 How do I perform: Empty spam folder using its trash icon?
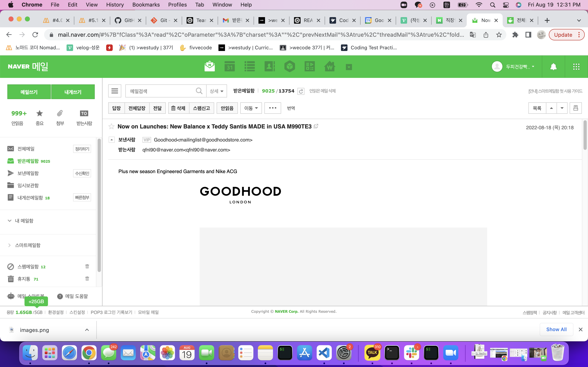87,266
